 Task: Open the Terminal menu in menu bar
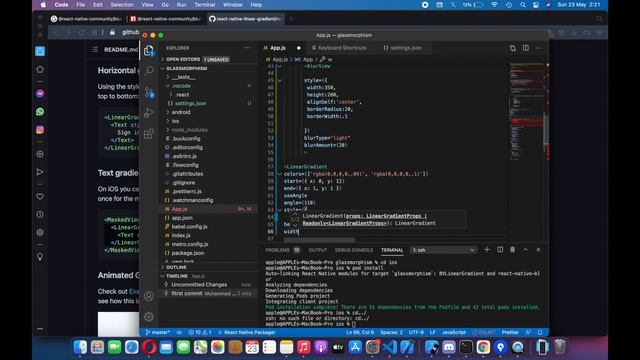[x=204, y=5]
